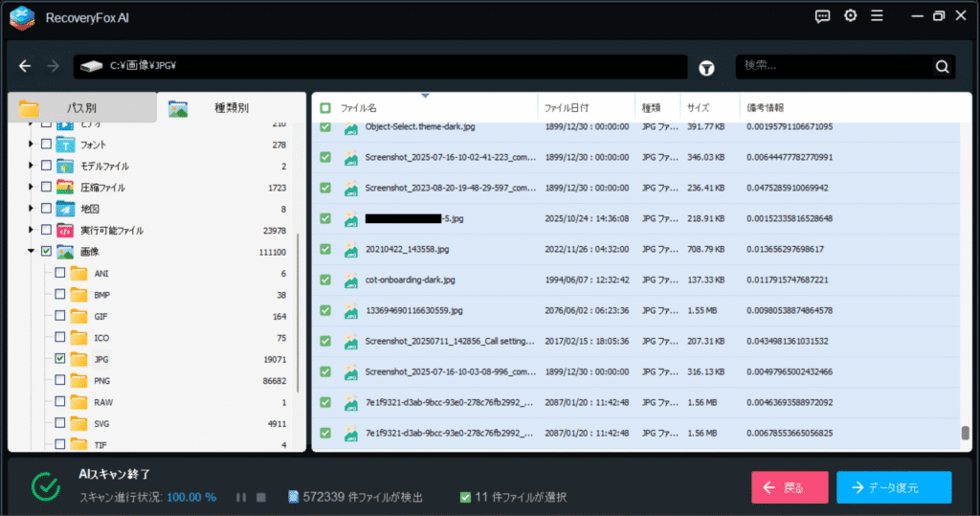The image size is (980, 516).
Task: Expand the 圧縮ファイル tree node
Action: click(31, 187)
